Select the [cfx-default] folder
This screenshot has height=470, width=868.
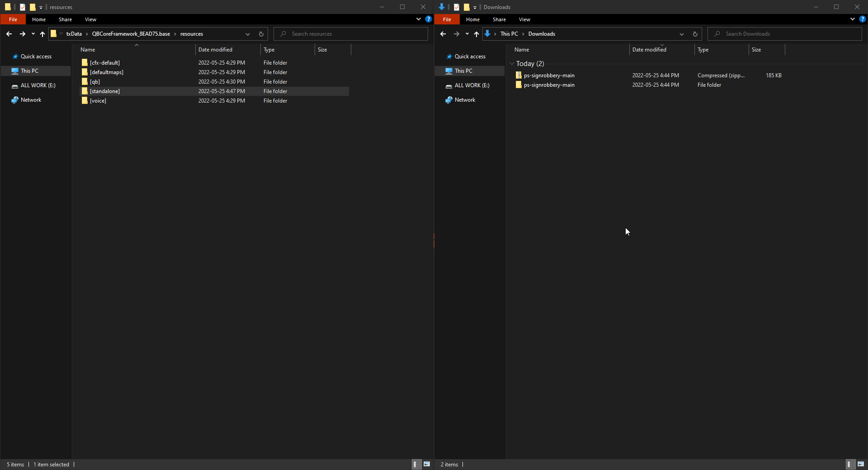click(214, 63)
